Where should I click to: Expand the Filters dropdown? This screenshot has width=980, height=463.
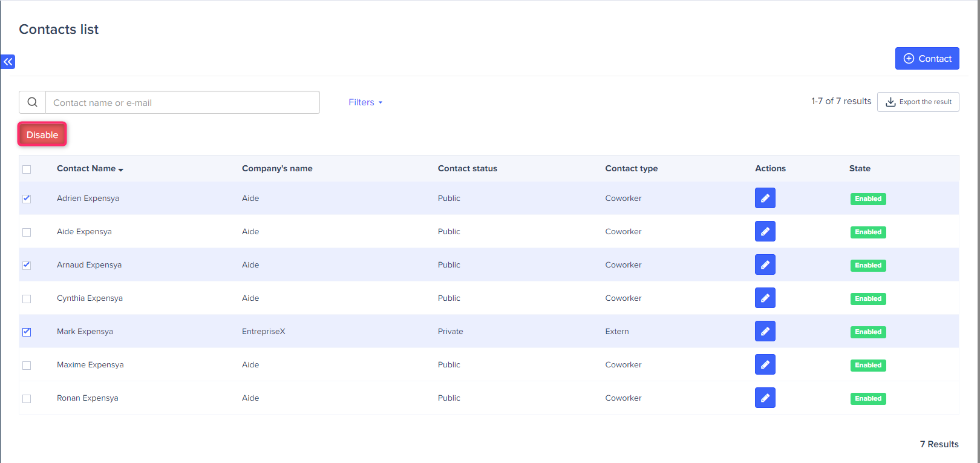[x=365, y=102]
